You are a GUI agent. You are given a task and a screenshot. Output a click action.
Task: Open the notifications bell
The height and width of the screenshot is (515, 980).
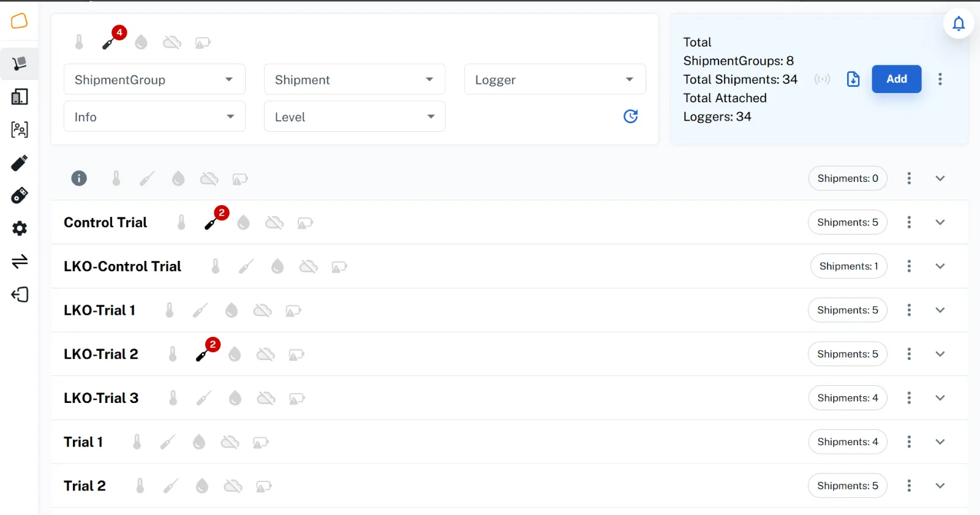pyautogui.click(x=959, y=24)
